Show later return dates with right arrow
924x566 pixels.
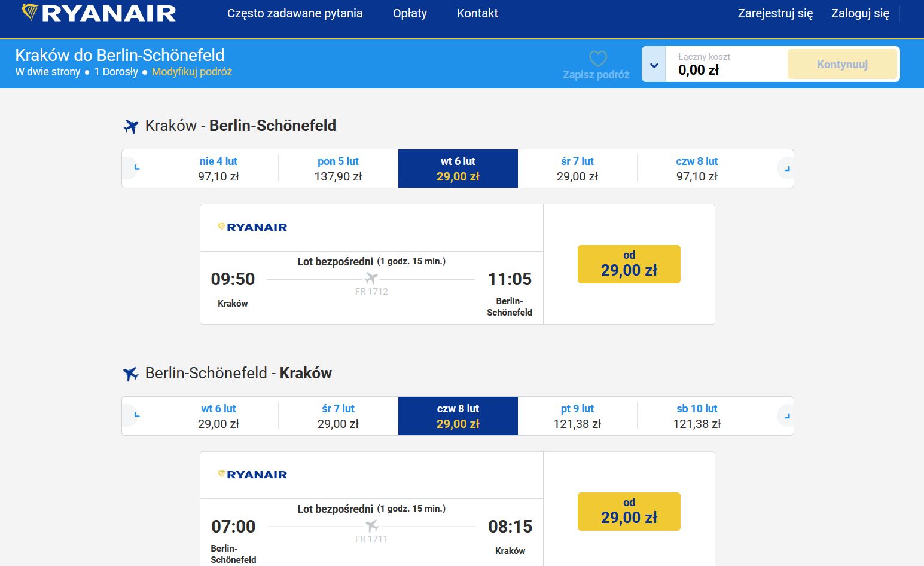pos(785,416)
